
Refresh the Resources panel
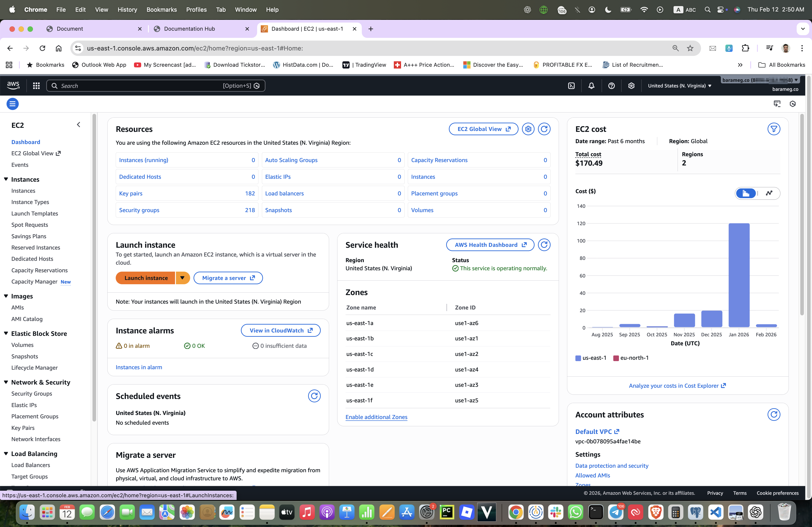pyautogui.click(x=544, y=129)
